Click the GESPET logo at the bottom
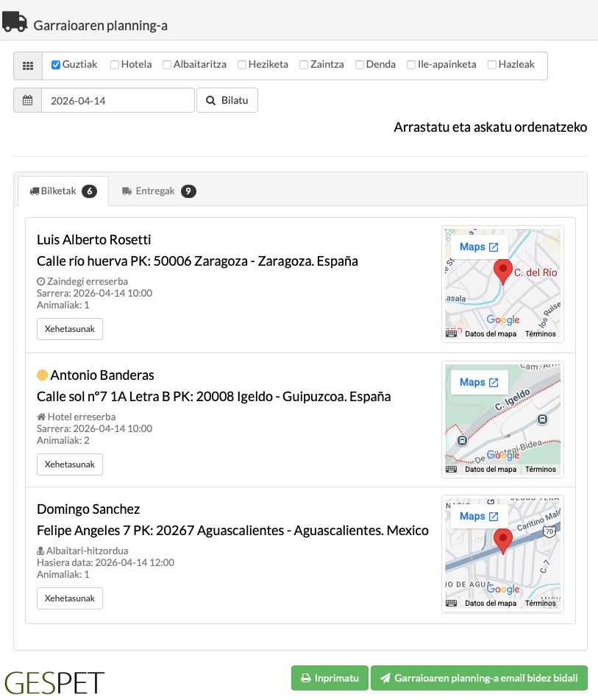 [54, 682]
